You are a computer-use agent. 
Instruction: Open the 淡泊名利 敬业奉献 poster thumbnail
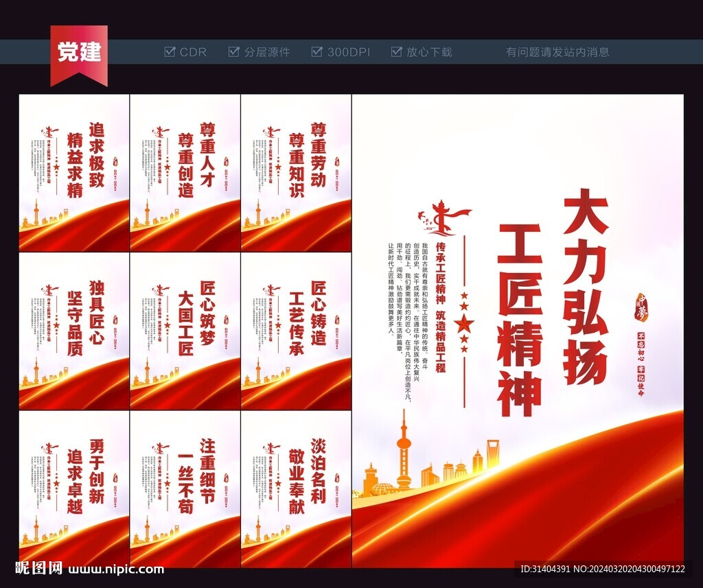point(296,489)
